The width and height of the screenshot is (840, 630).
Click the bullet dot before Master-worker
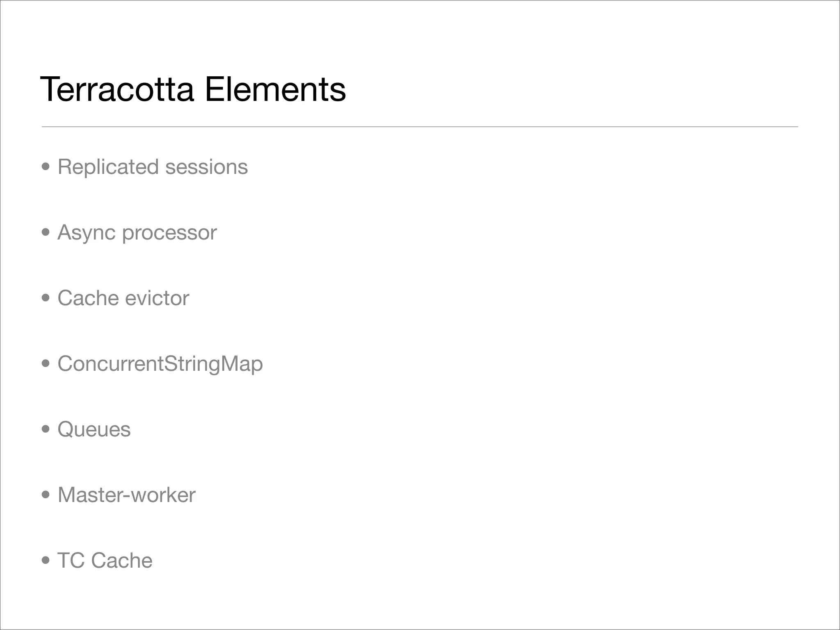(x=46, y=495)
